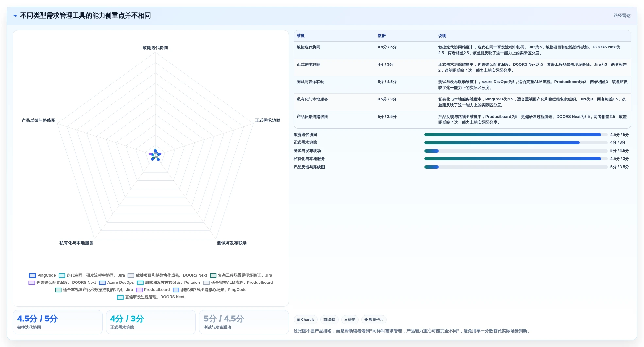Viewport: 644px width, 347px height.
Task: Click the footnote starting with 这张图不是产品排名
Action: tap(412, 331)
